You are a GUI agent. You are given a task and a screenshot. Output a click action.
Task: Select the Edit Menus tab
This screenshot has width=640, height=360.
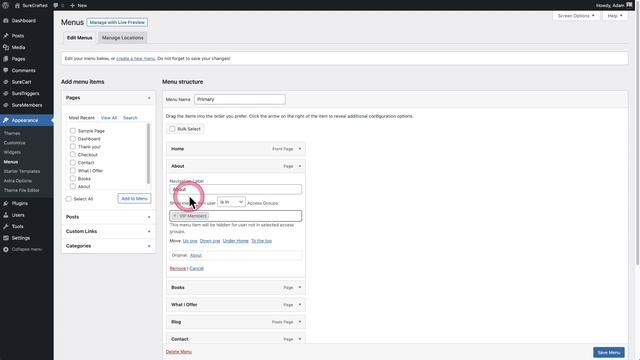pos(80,38)
